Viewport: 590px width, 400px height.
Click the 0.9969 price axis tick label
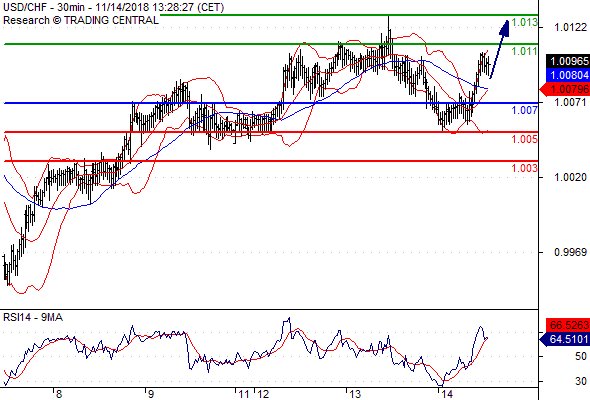coord(570,252)
